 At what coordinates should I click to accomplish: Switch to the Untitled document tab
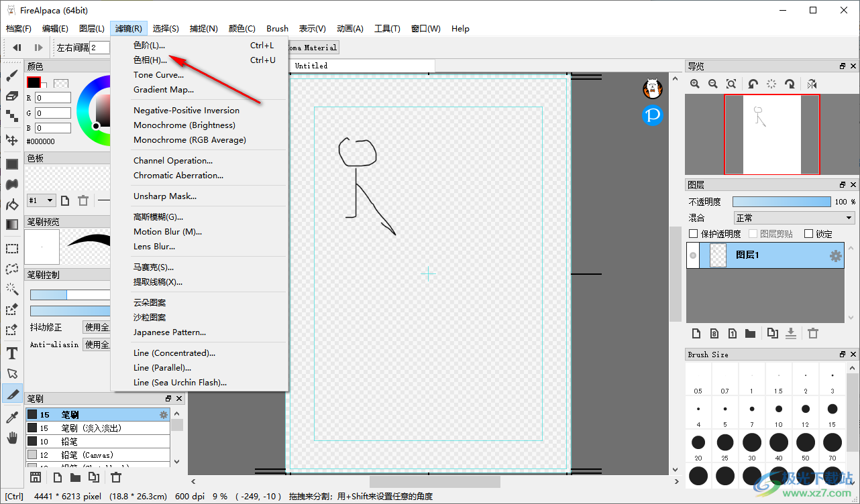(x=363, y=66)
